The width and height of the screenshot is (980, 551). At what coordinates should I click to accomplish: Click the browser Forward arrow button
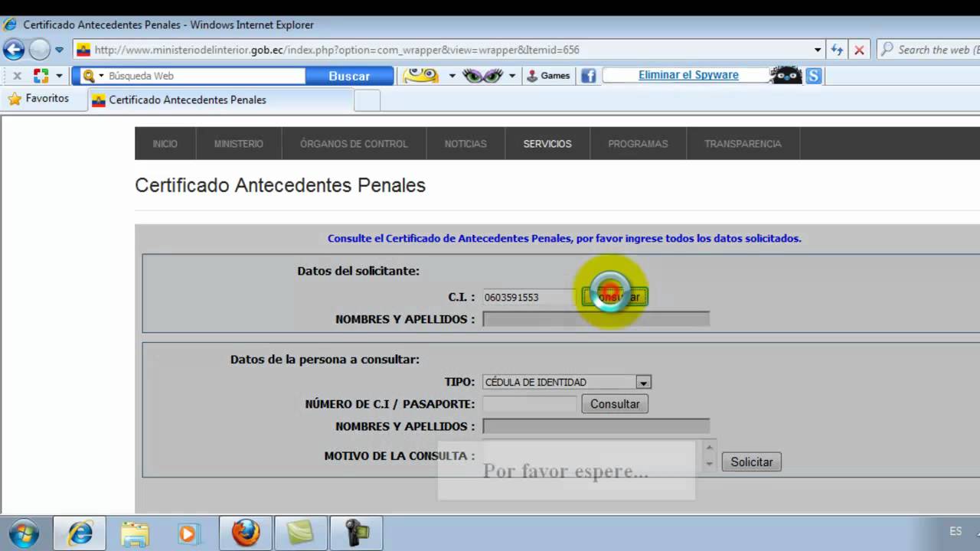point(39,50)
